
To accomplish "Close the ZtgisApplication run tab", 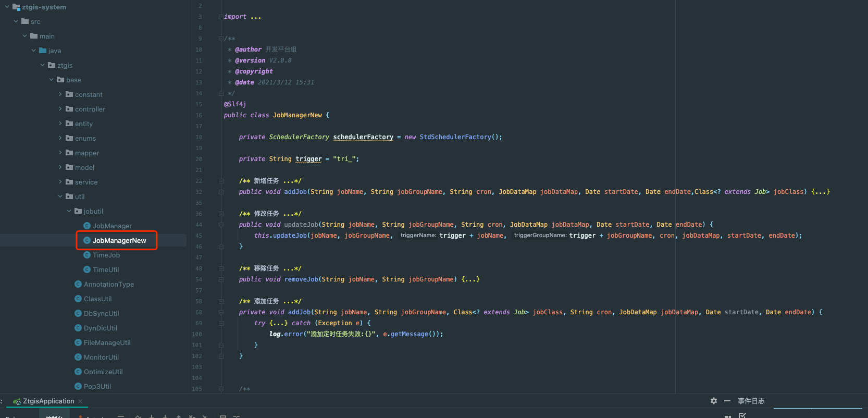I will click(x=80, y=401).
